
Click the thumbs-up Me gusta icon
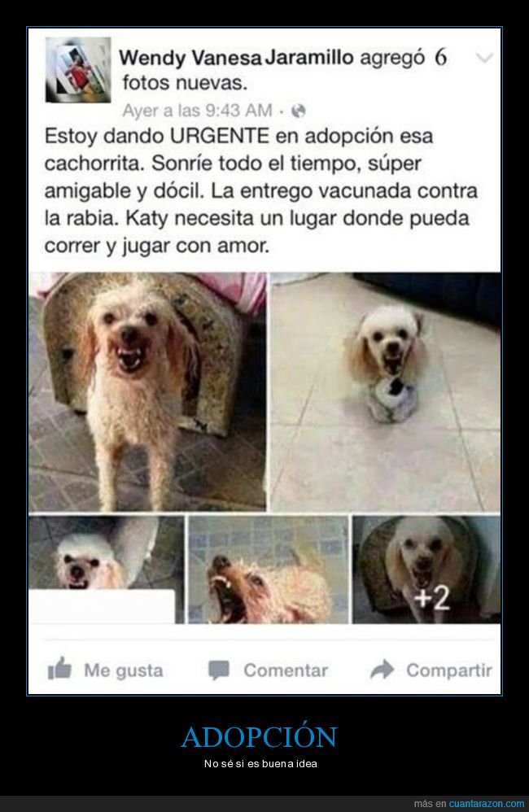59,669
